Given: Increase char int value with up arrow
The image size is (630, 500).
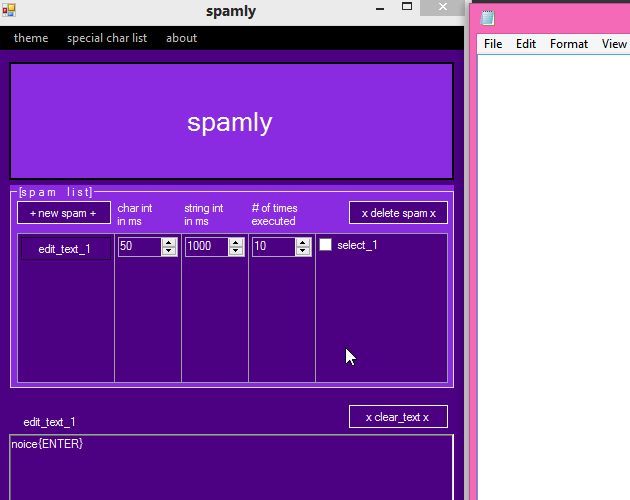Looking at the screenshot, I should click(169, 242).
